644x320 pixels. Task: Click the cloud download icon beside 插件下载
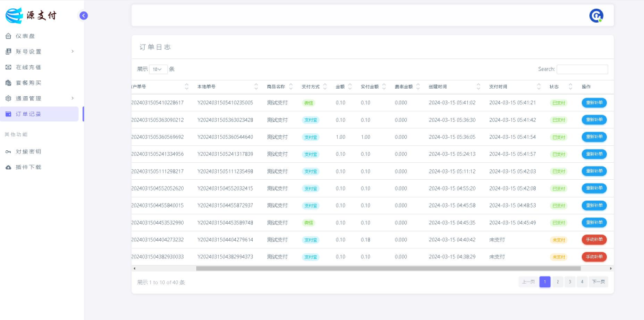point(8,167)
